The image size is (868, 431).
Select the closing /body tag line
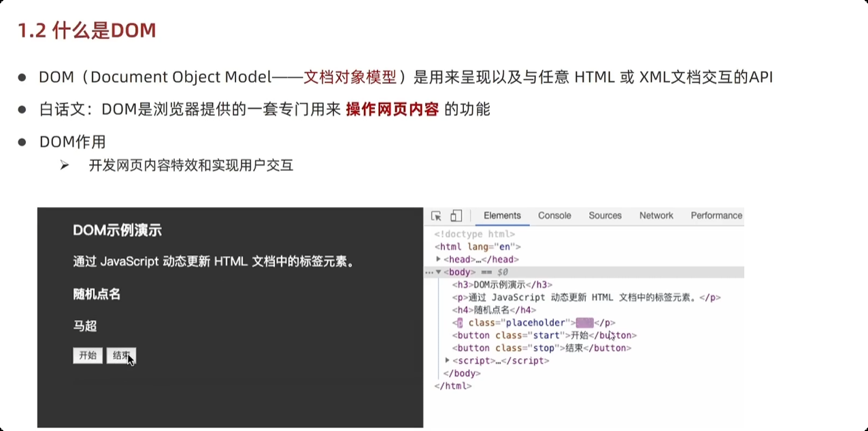462,373
